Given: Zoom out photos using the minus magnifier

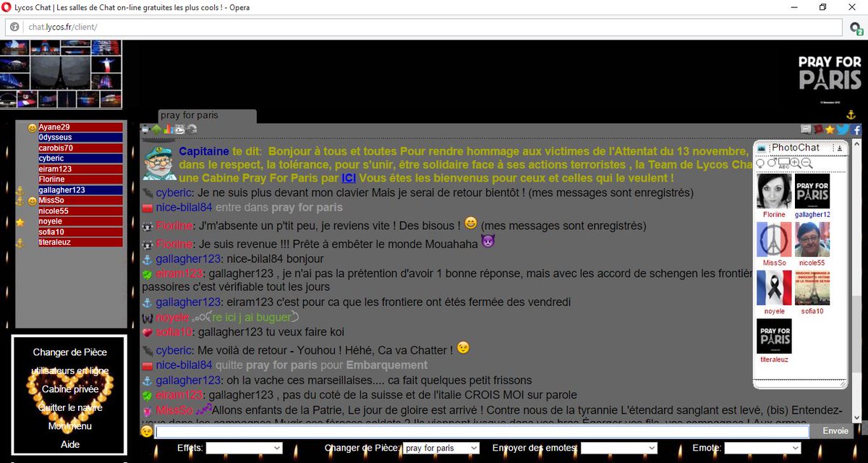Looking at the screenshot, I should [x=805, y=163].
